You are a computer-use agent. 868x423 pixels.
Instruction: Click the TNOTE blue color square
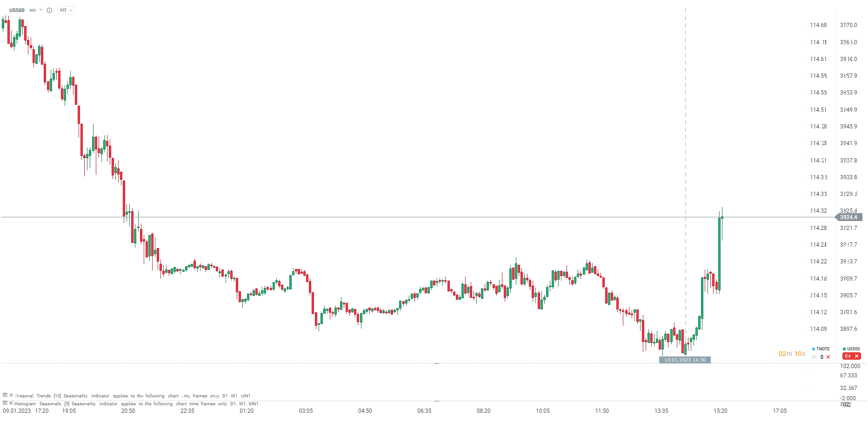(x=813, y=349)
